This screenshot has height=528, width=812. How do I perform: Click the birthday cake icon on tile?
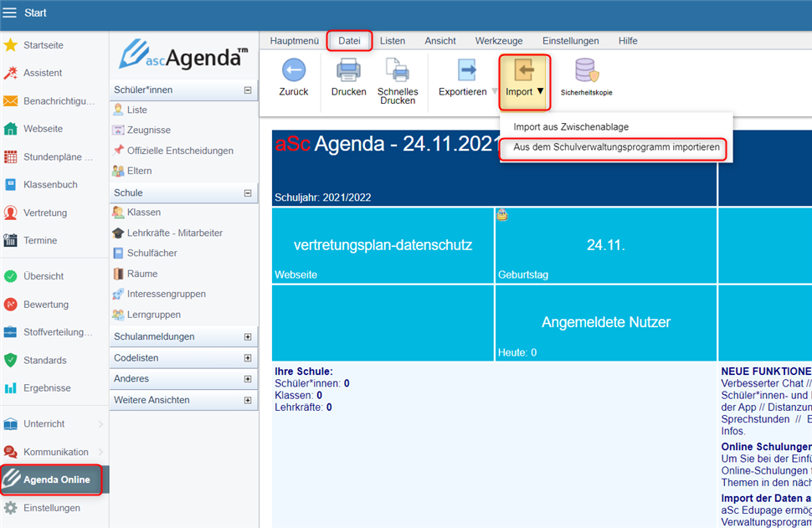click(501, 215)
